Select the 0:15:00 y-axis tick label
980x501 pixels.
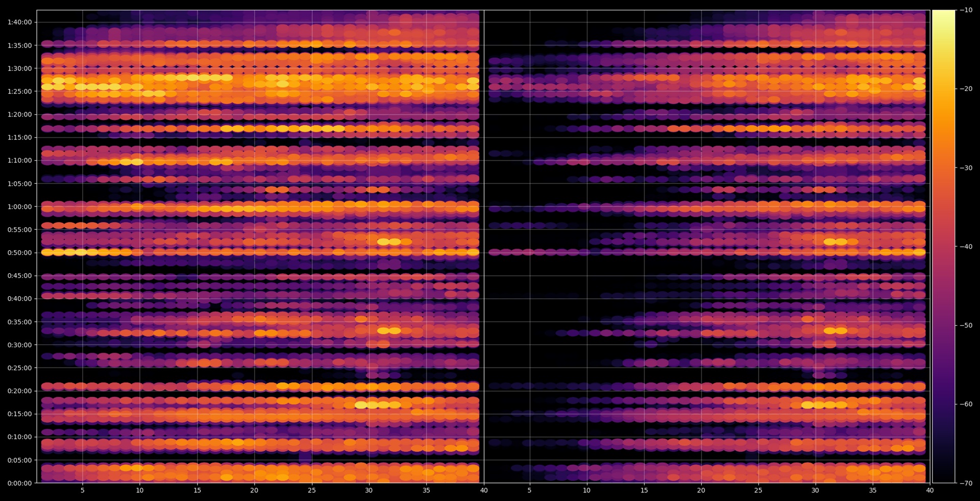click(x=19, y=414)
